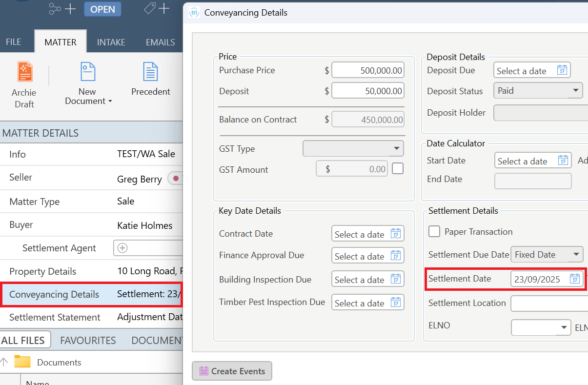Switch to the INTAKE tab
Screen dimensions: 588x385
pos(111,42)
